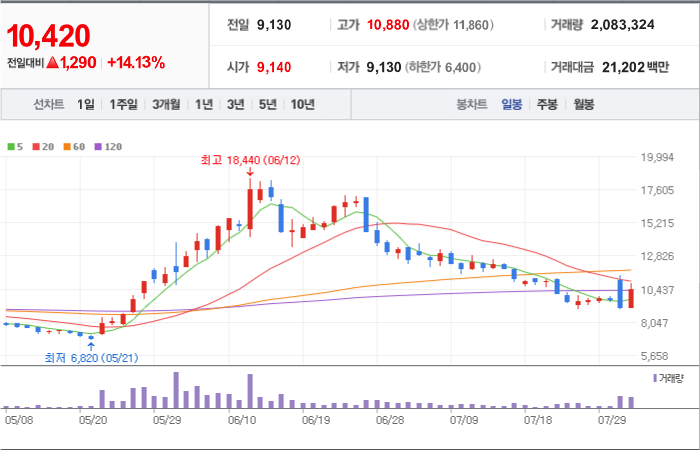
Task: Click the 07/18 date label
Action: tap(538, 420)
